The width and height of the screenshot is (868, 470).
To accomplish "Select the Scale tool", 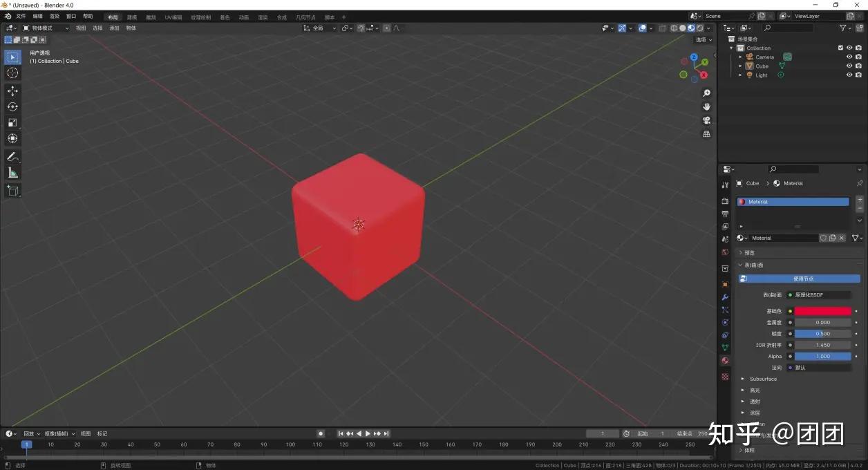I will pyautogui.click(x=12, y=122).
